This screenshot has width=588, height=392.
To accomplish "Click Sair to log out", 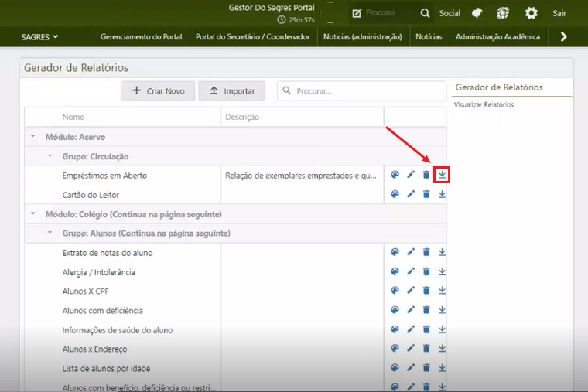I will point(559,13).
